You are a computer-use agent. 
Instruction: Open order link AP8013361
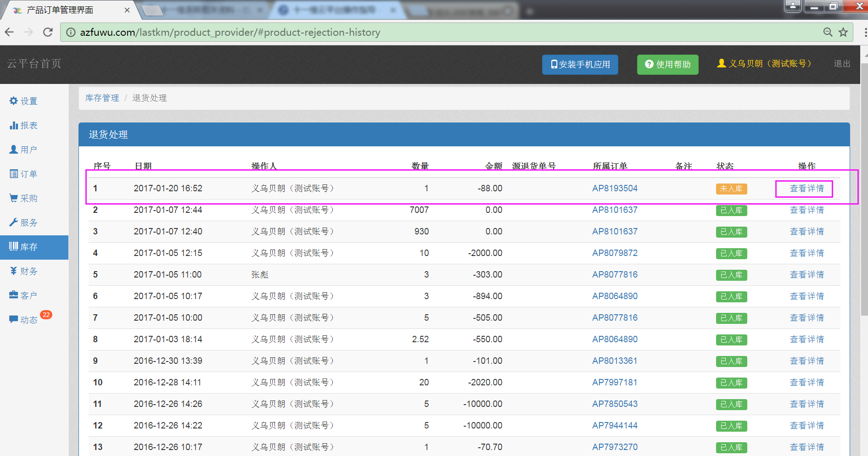pyautogui.click(x=615, y=361)
